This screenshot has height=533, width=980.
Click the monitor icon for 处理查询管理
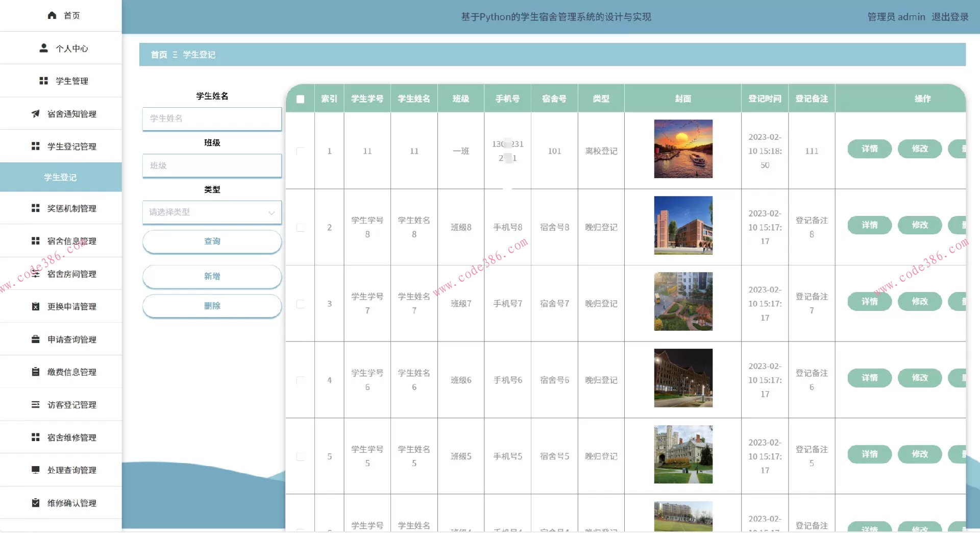[x=35, y=470]
